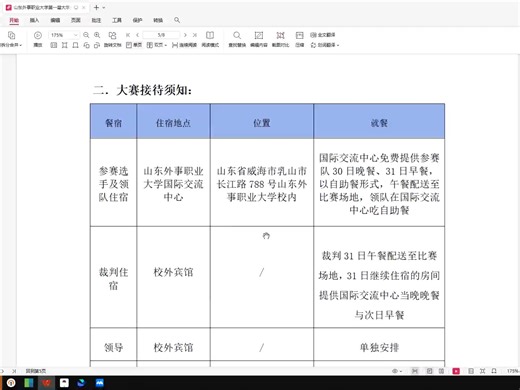Expand the dropdown arrow beside the new tab plus
The image size is (520, 390).
(x=104, y=8)
